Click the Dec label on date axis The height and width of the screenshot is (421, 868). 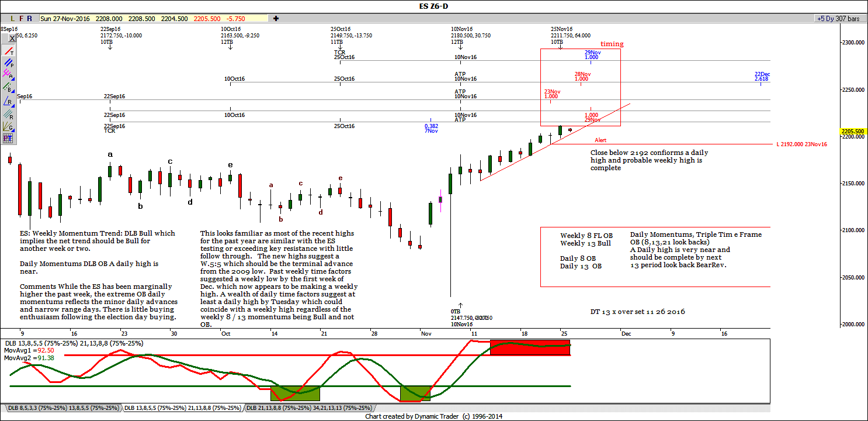click(x=626, y=333)
